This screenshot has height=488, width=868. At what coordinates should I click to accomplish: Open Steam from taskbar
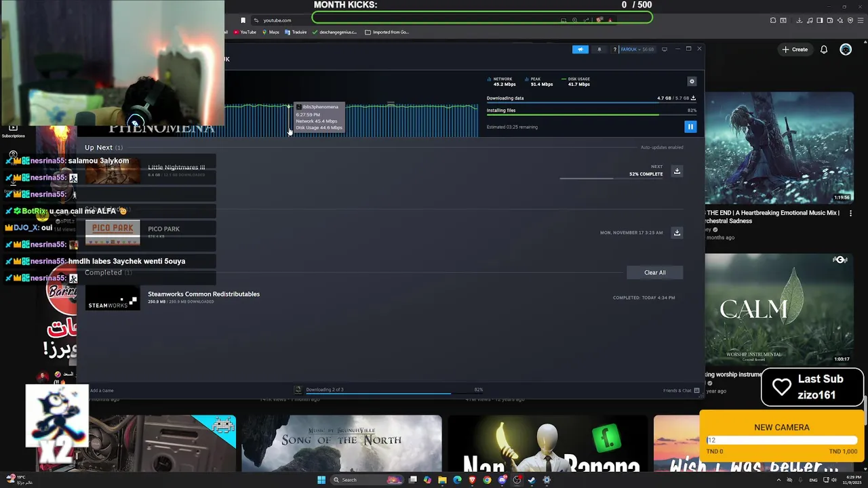point(532,480)
